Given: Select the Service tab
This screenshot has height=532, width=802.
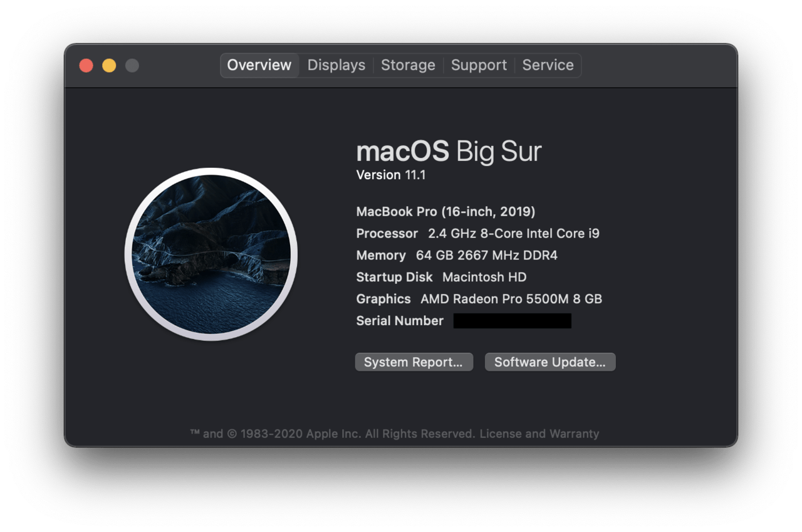Looking at the screenshot, I should pyautogui.click(x=548, y=65).
